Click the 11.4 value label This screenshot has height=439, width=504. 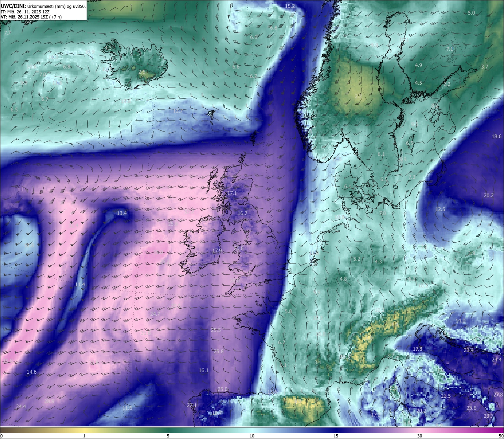pos(80,284)
